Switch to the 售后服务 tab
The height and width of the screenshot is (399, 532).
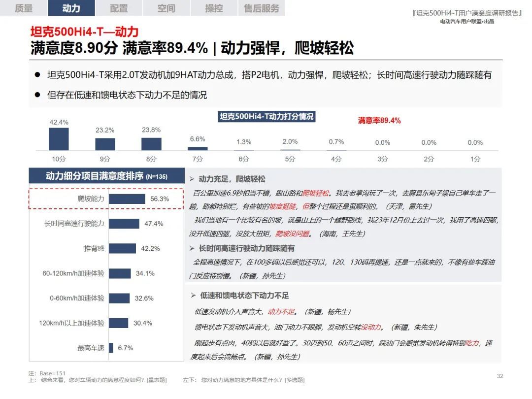[261, 8]
